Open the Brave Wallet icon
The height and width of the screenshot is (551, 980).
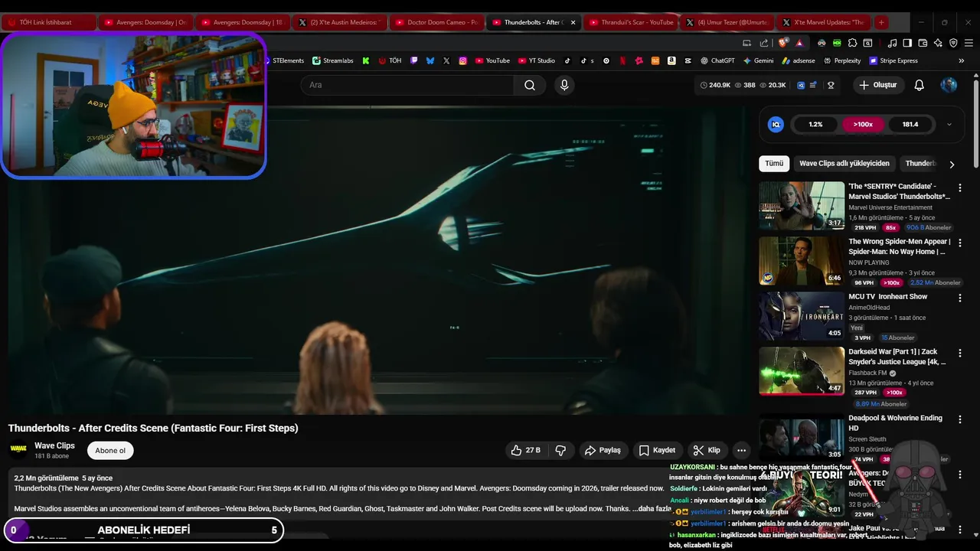tap(923, 43)
